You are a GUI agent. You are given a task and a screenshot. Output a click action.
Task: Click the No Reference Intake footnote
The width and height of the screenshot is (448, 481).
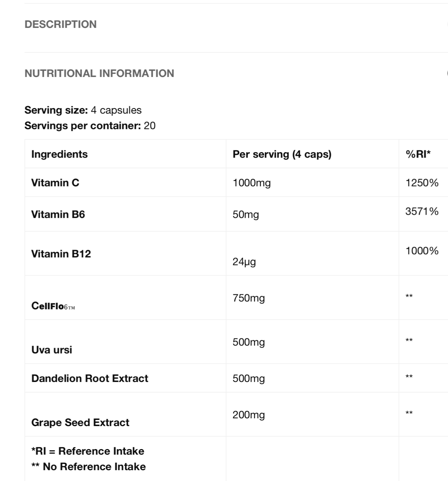click(x=89, y=467)
